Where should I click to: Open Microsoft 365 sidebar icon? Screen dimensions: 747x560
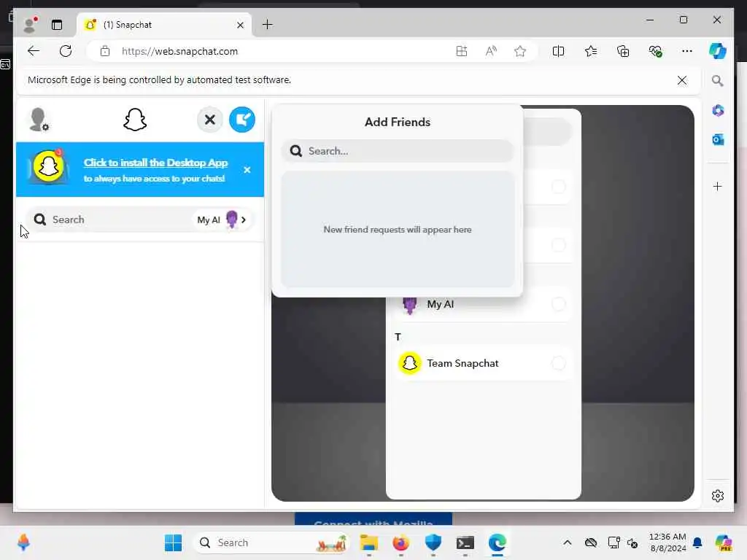click(718, 111)
